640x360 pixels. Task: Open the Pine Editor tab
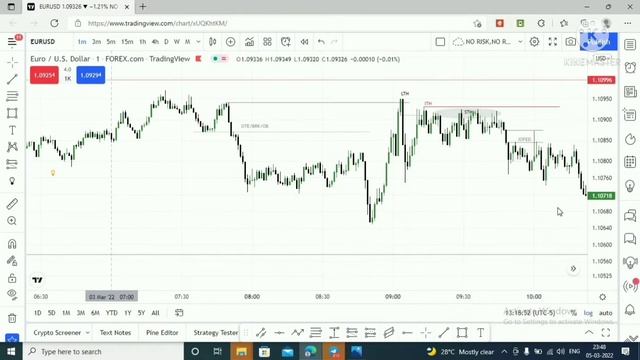(x=162, y=333)
